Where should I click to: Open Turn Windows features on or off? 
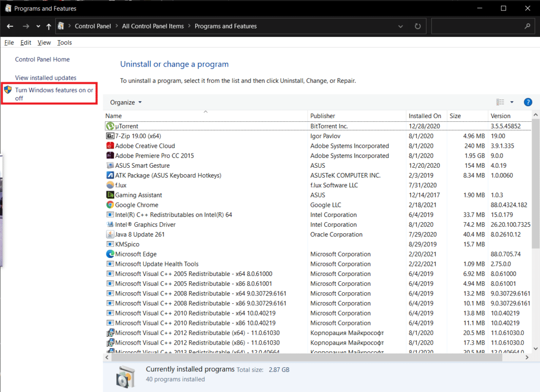click(54, 94)
